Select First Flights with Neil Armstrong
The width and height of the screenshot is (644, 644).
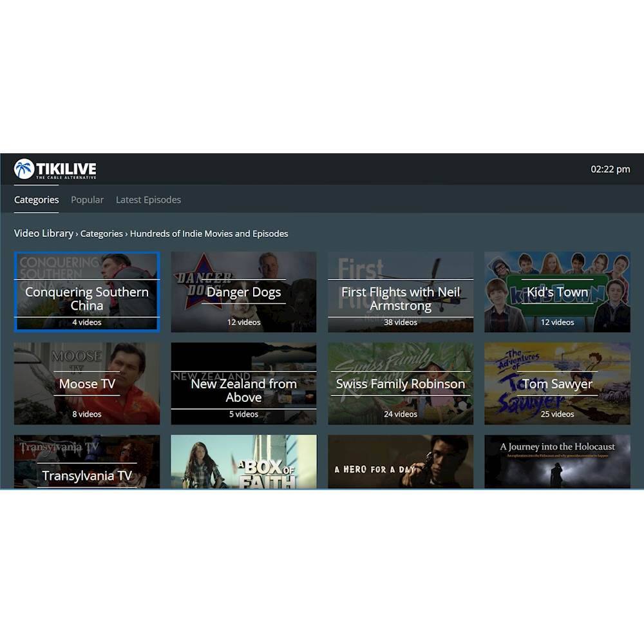401,292
